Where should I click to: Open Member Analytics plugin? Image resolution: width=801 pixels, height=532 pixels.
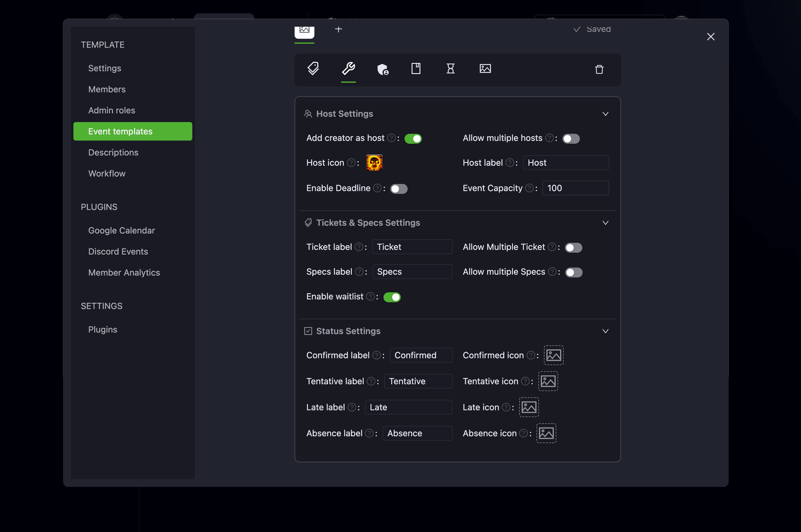coord(124,273)
